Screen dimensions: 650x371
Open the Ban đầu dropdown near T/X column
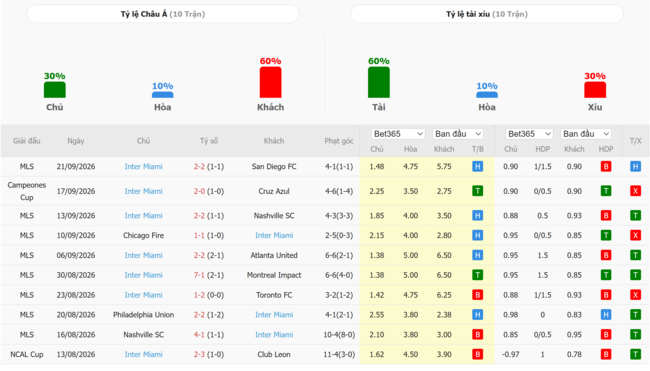click(586, 134)
